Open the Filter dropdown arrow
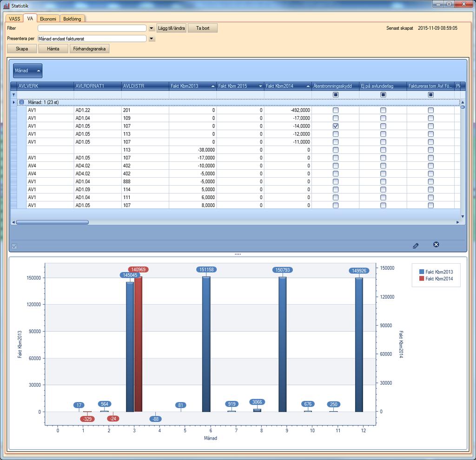Screen dimensions: 476x460 pyautogui.click(x=152, y=28)
